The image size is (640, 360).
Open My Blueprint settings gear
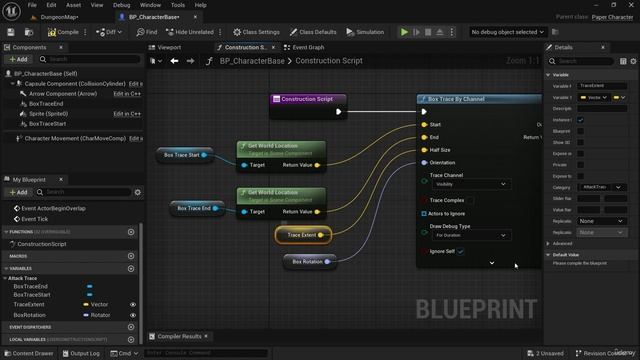point(138,192)
